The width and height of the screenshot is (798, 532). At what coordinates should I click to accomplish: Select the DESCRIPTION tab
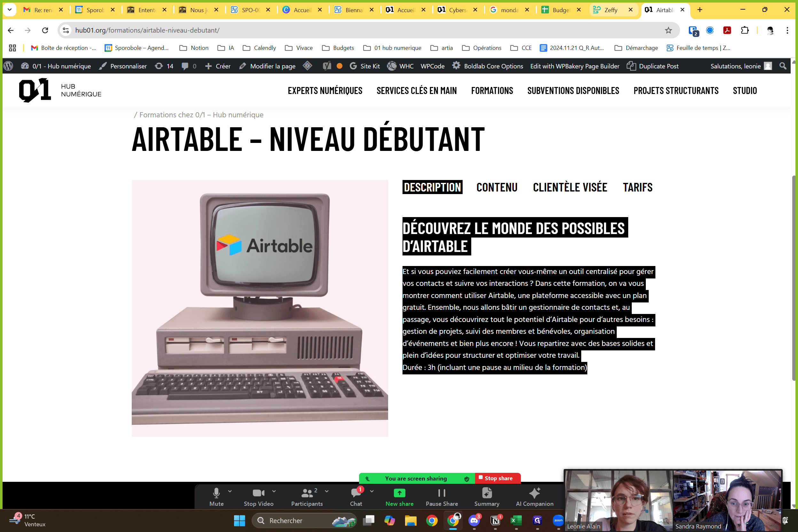click(x=432, y=187)
